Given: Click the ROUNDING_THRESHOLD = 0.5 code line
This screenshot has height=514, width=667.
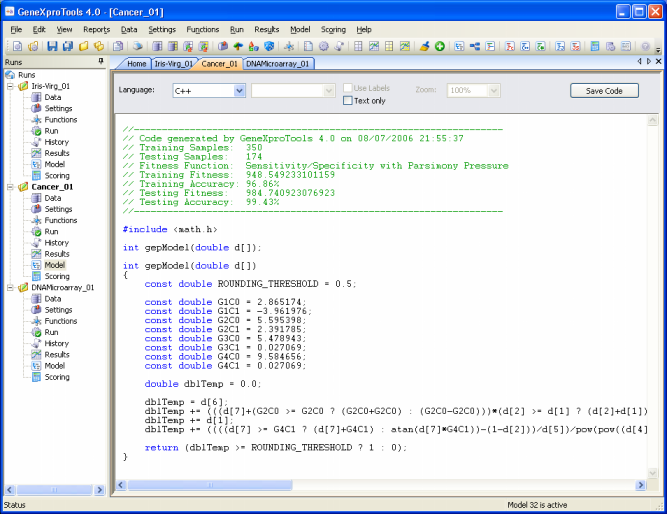Looking at the screenshot, I should point(250,284).
